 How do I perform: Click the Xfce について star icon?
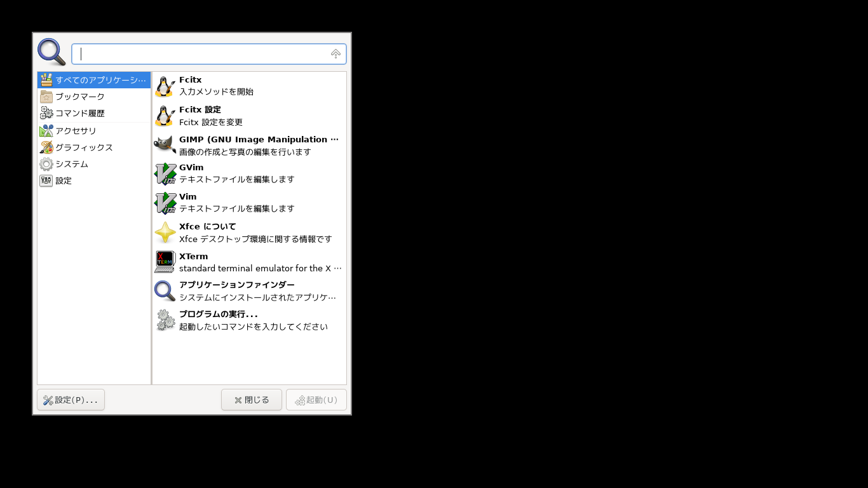[165, 233]
